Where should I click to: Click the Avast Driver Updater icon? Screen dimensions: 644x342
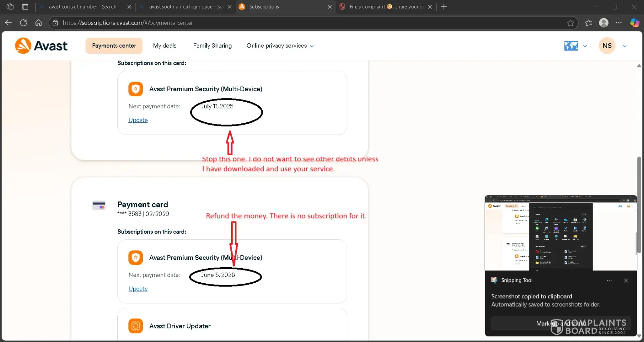pos(136,326)
